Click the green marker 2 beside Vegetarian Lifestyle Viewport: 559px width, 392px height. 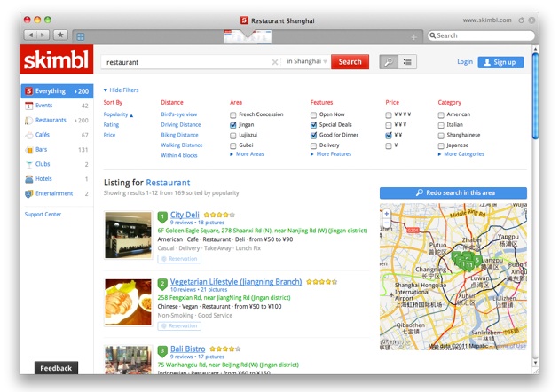point(162,284)
